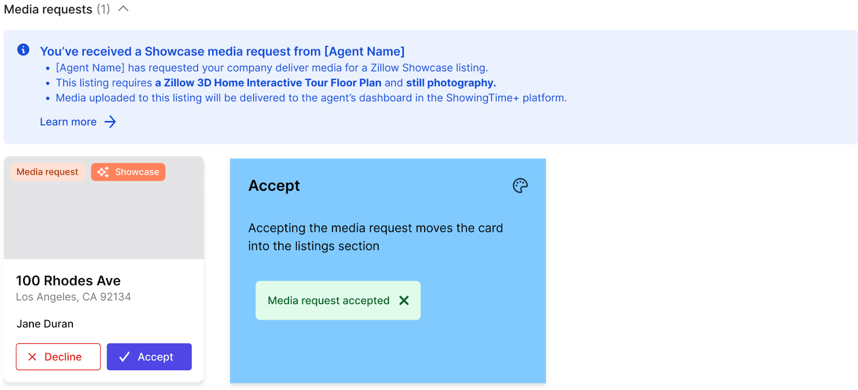This screenshot has width=858, height=390.
Task: Click the Media requests section heading
Action: 48,9
